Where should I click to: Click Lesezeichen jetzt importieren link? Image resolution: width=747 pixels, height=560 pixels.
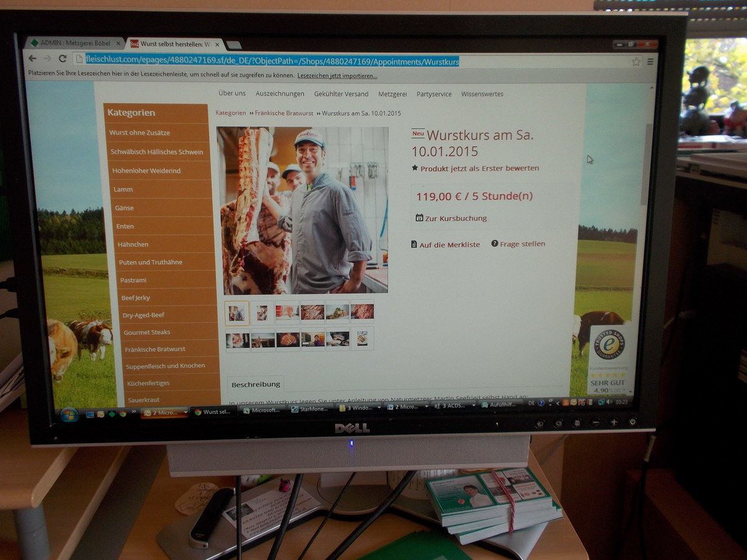[337, 76]
